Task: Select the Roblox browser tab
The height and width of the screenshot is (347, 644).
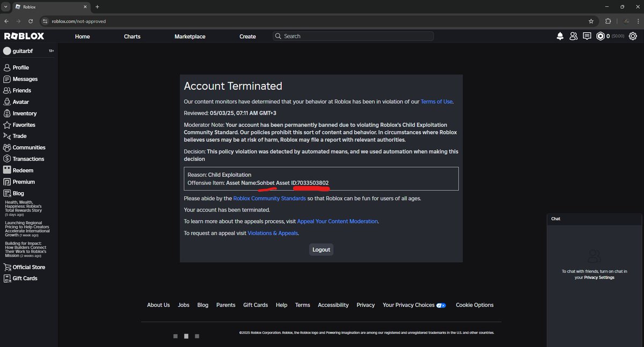Action: click(x=51, y=7)
